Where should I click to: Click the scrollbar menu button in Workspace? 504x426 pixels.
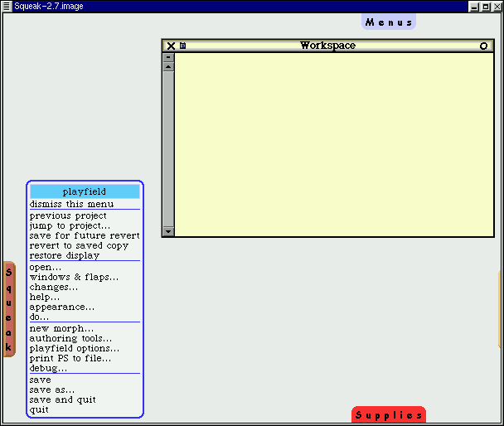(169, 56)
